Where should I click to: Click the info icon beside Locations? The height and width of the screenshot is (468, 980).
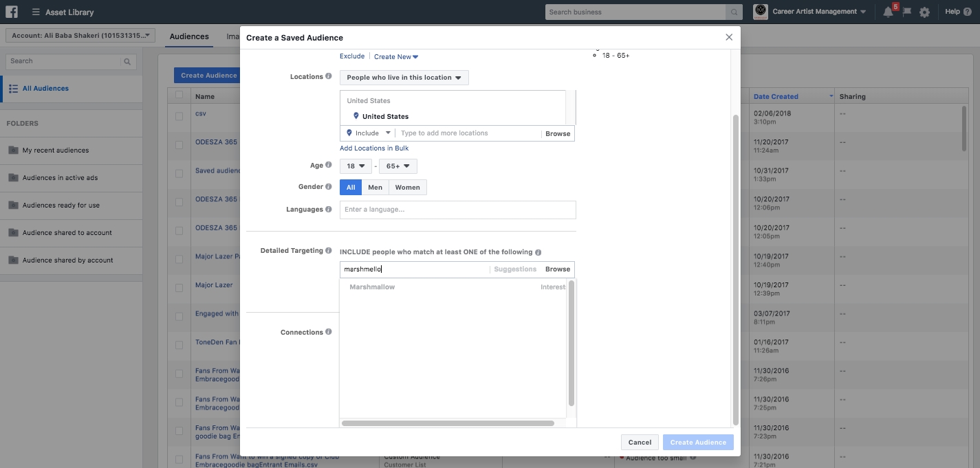pyautogui.click(x=329, y=77)
